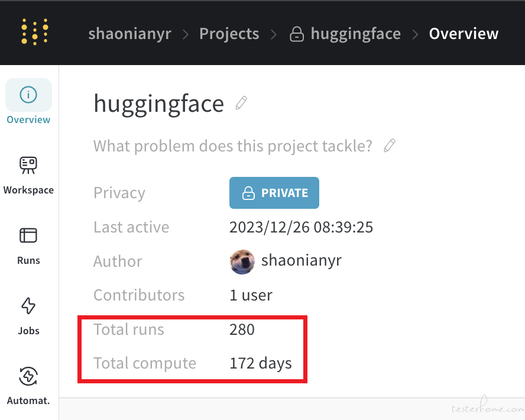Edit the huggingface project name pencil
525x420 pixels.
[x=241, y=103]
